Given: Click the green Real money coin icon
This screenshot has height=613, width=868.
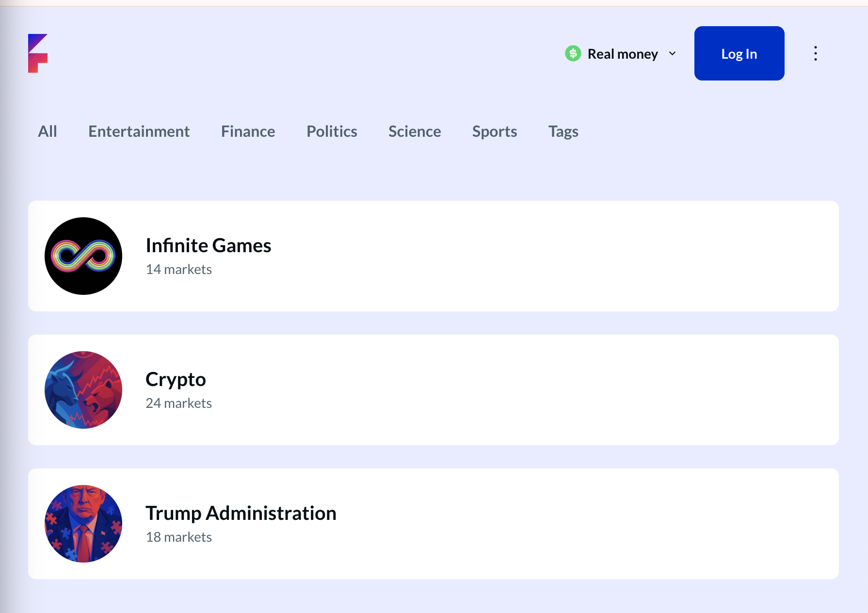Looking at the screenshot, I should pos(573,53).
